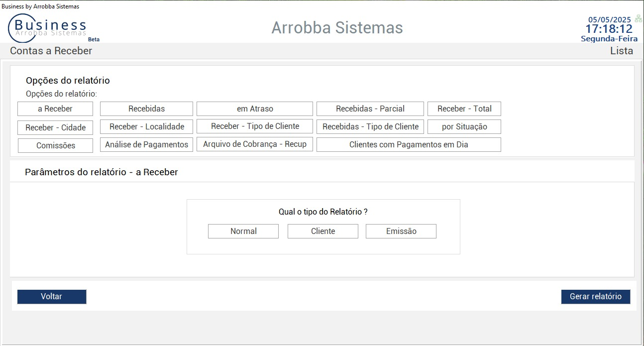Open 'Recebidas - Tipo de Cliente' report
The height and width of the screenshot is (346, 644).
[370, 127]
